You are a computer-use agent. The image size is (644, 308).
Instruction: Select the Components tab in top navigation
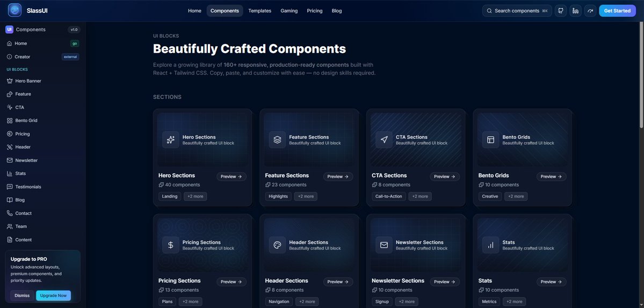[x=225, y=11]
